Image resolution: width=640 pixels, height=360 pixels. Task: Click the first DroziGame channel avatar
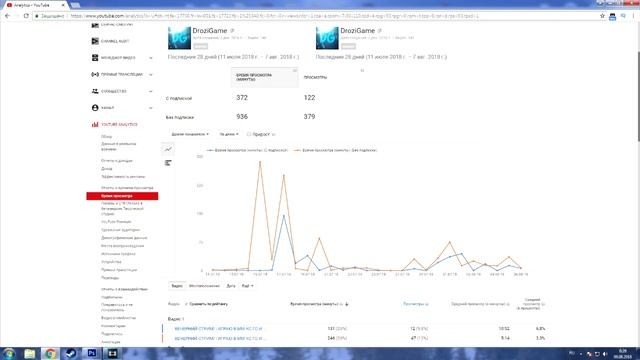(179, 38)
